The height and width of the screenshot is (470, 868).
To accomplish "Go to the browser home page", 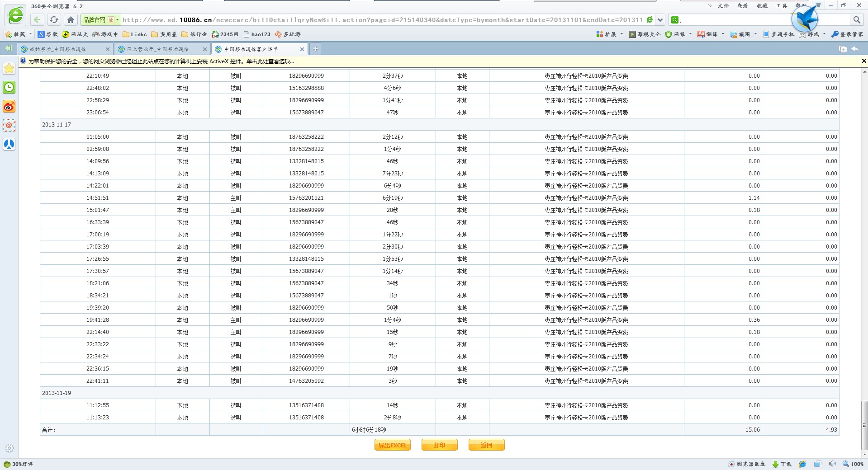I will tap(71, 19).
